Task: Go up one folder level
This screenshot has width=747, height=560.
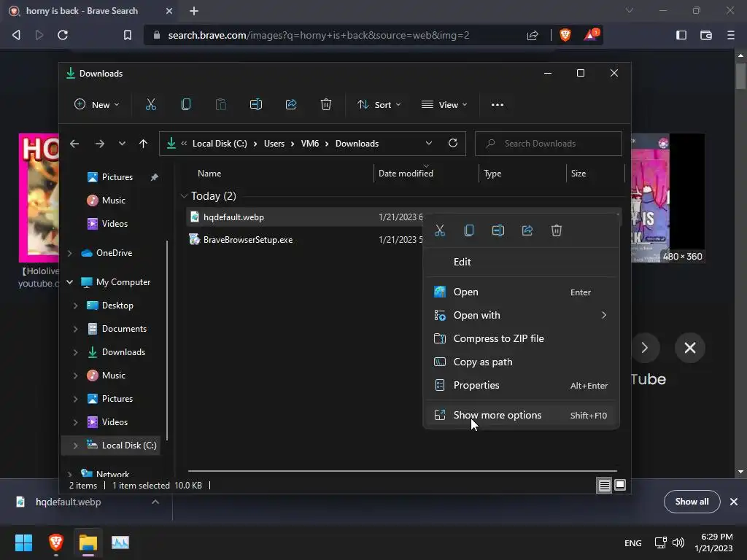Action: click(x=144, y=144)
